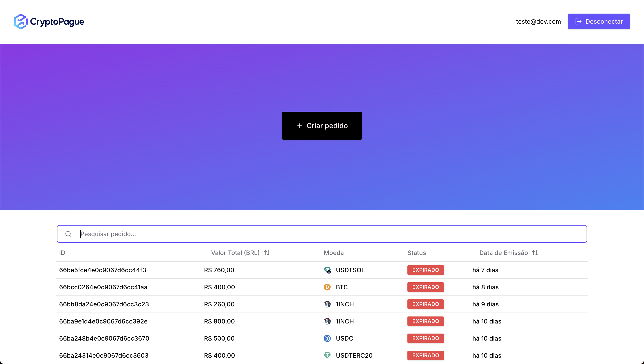Sort by Valor Total arrows icon
The image size is (644, 364).
[267, 253]
